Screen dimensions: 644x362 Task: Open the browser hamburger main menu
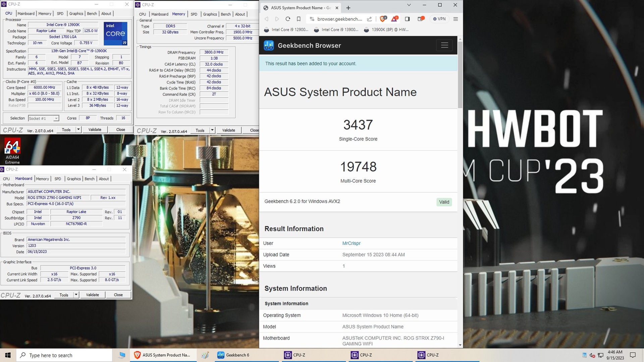coord(455,19)
